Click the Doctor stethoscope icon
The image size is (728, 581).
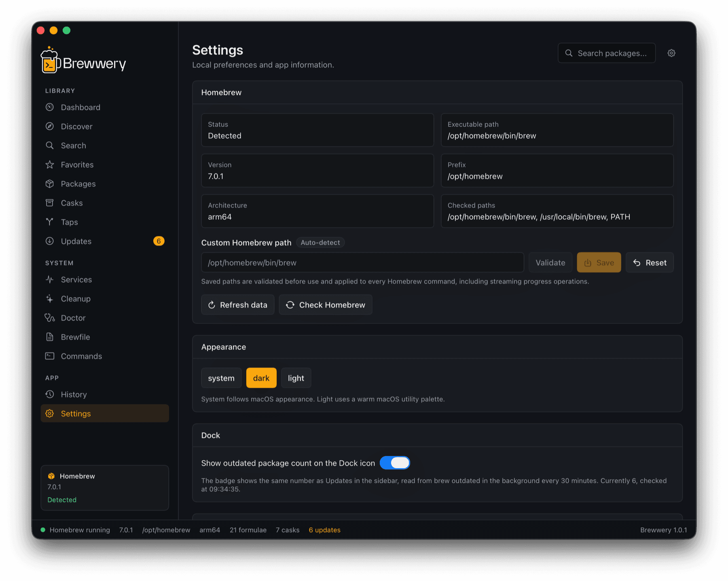pos(50,318)
